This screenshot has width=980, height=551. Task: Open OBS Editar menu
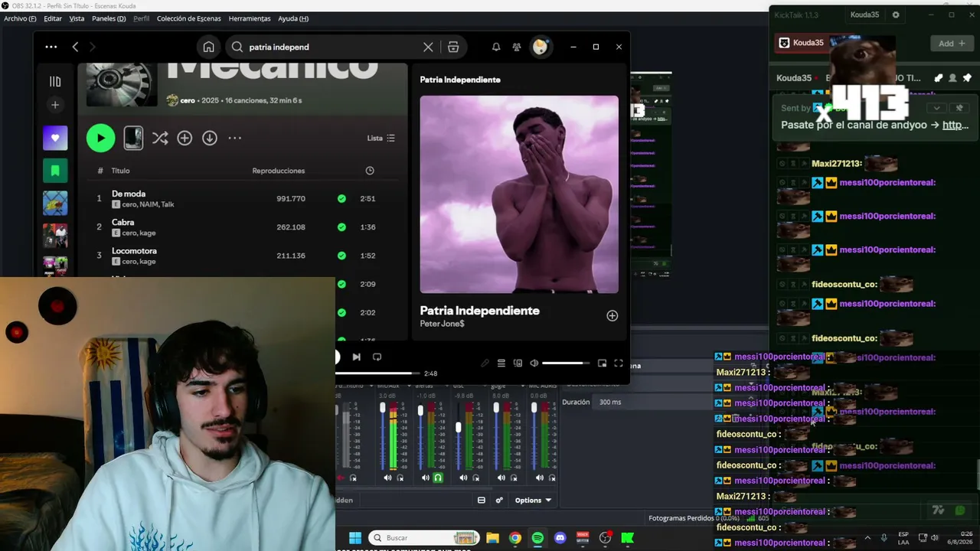pos(53,18)
